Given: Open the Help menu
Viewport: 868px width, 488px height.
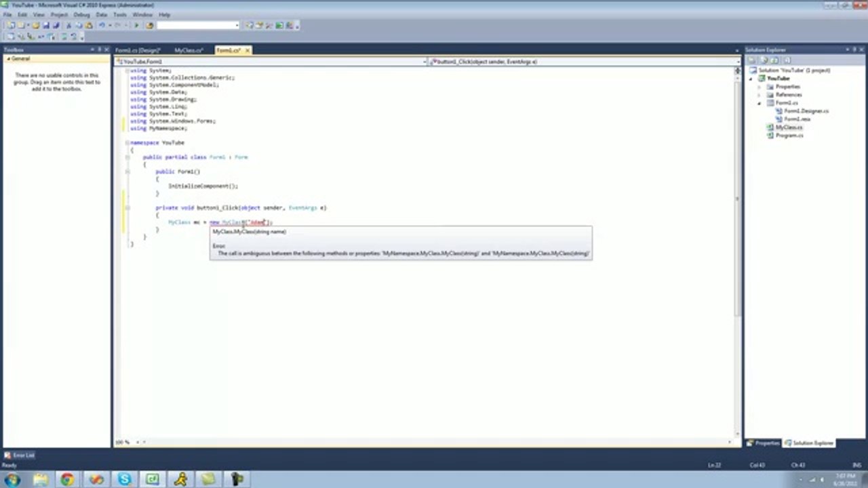Looking at the screenshot, I should pos(165,14).
